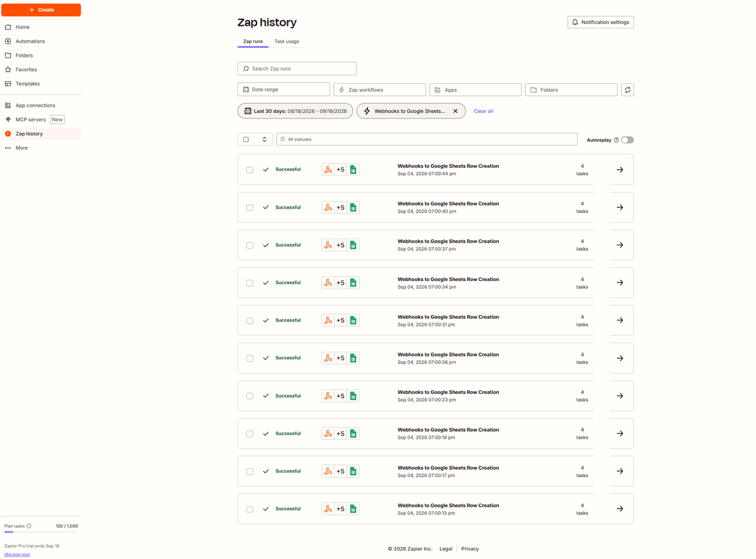
Task: Click the webhook icon in the 07:00:44 pm run
Action: (x=328, y=170)
